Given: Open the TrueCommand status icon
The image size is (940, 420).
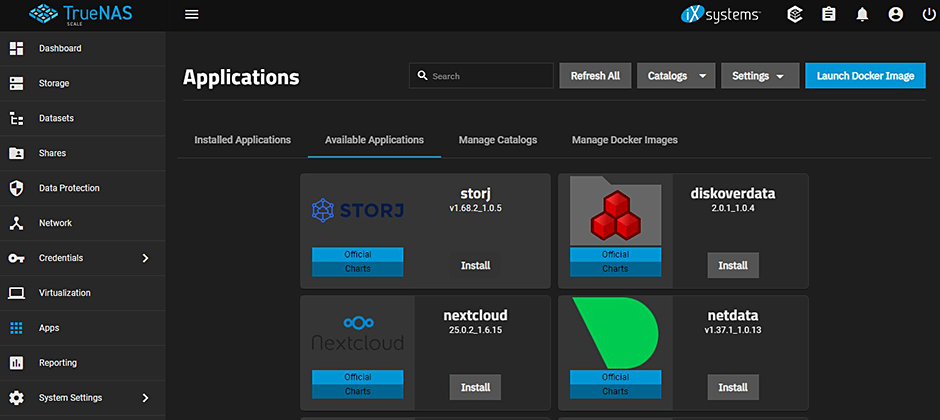Looking at the screenshot, I should 795,15.
